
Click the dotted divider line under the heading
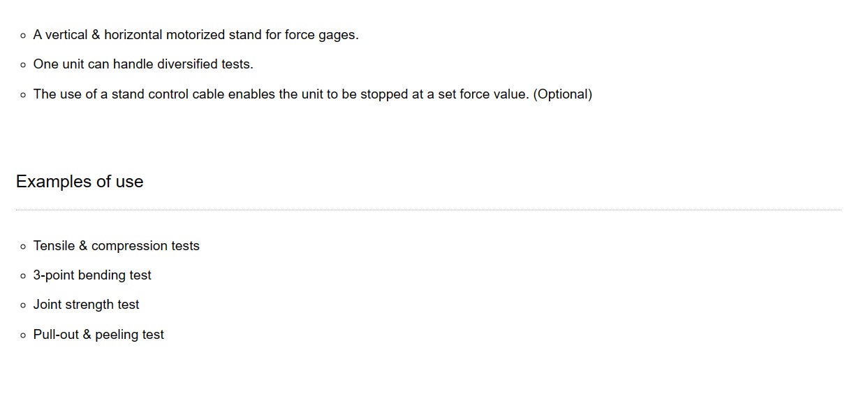click(429, 210)
